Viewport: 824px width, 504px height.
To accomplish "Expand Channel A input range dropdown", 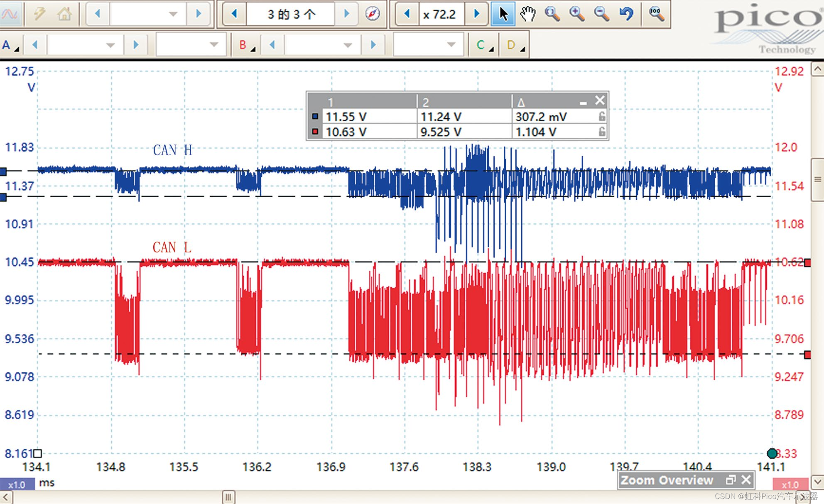I will [110, 45].
